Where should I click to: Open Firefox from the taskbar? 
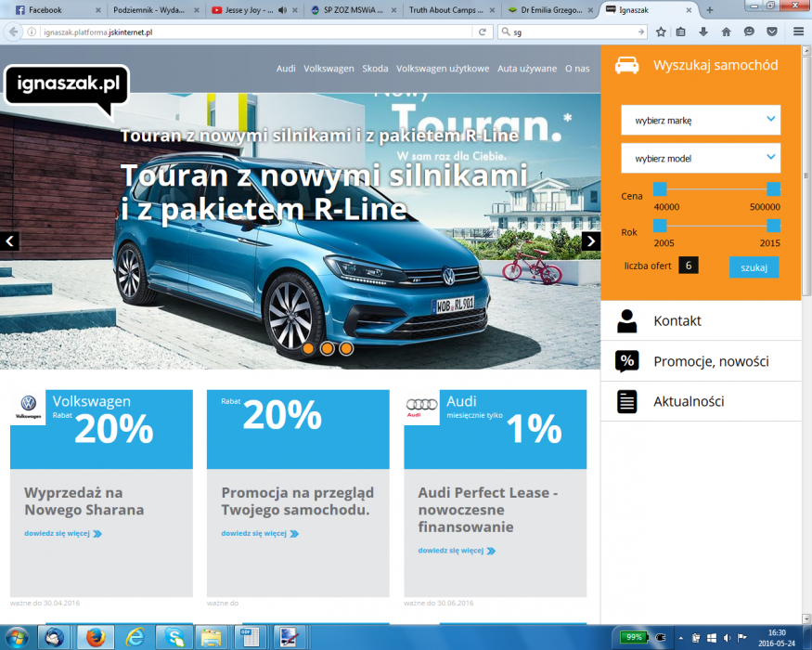coord(96,638)
